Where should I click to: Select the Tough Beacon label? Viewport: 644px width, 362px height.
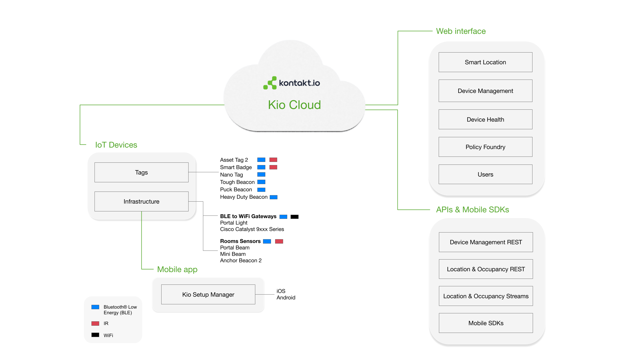(237, 182)
